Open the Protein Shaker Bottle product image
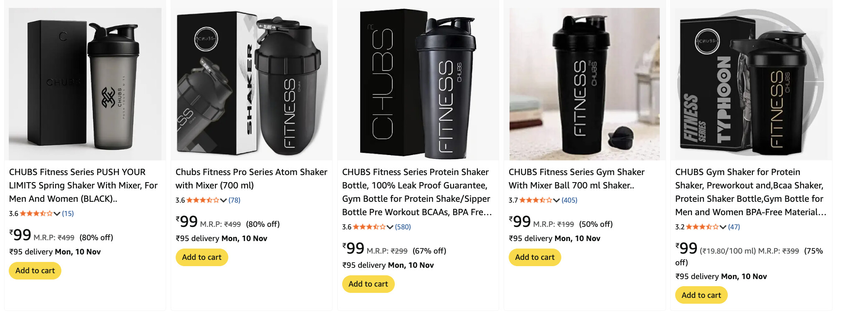Image resolution: width=868 pixels, height=315 pixels. click(418, 84)
